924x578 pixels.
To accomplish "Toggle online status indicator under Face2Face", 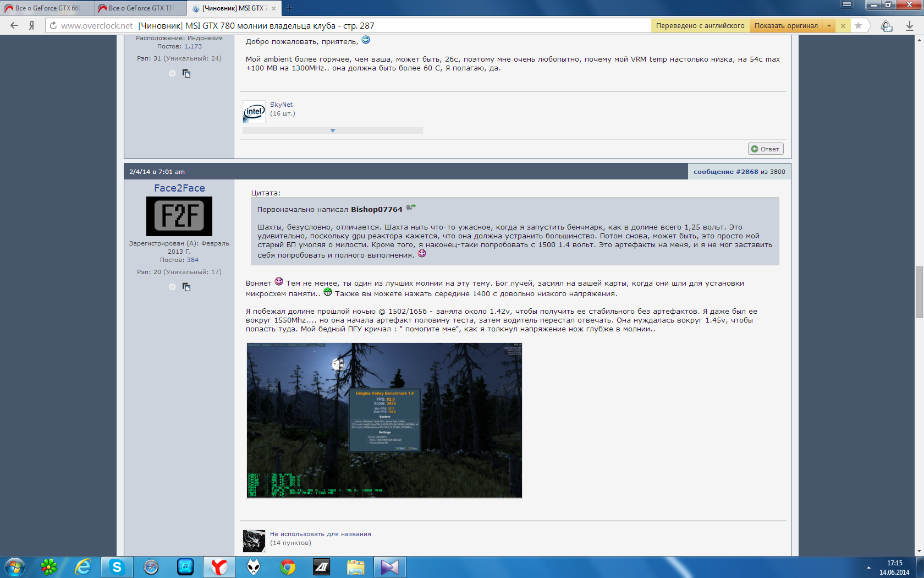I will (x=172, y=287).
